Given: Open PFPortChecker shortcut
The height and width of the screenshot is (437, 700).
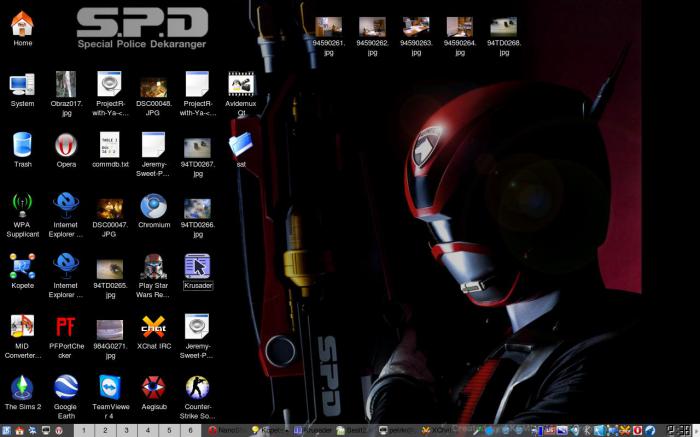Looking at the screenshot, I should (66, 337).
